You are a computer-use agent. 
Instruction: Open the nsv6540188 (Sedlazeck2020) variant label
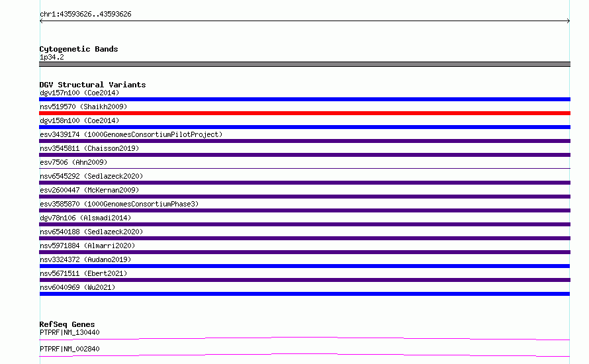tap(91, 232)
